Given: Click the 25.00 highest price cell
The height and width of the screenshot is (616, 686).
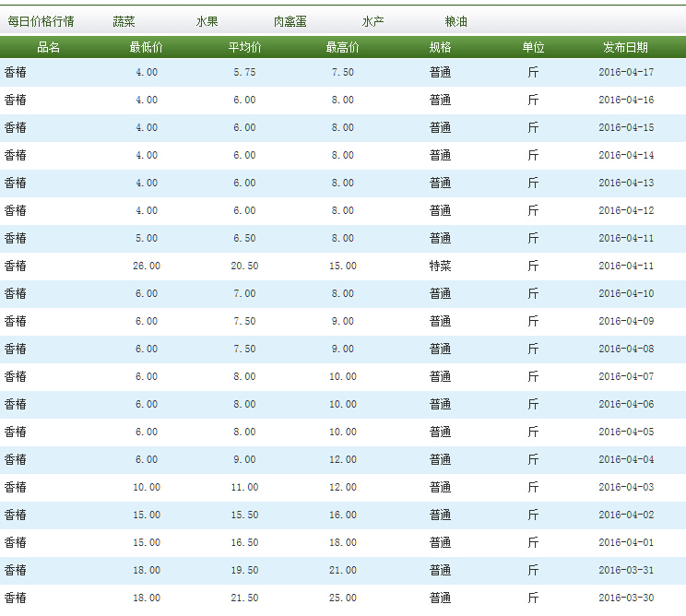Looking at the screenshot, I should coord(343,598).
